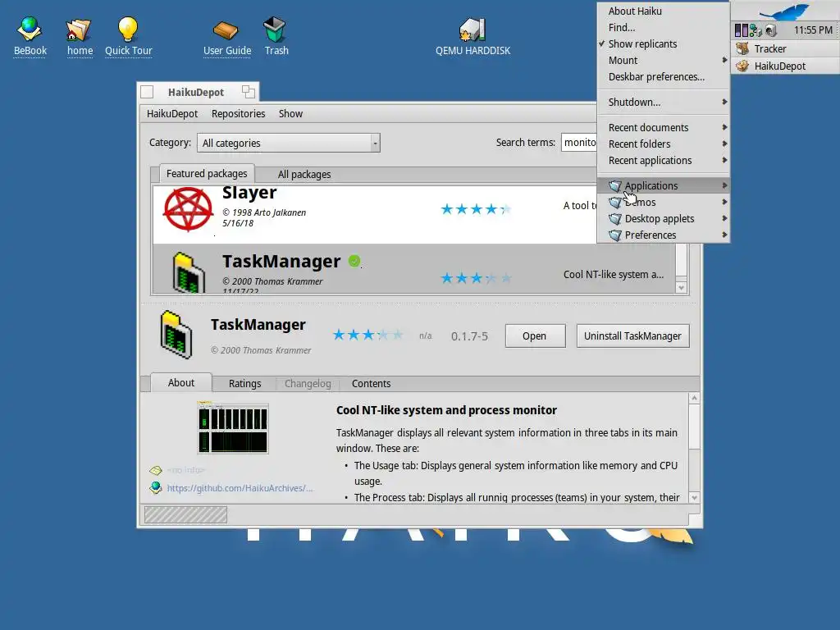Open the Category dropdown All categories
This screenshot has height=630, width=840.
click(x=288, y=143)
